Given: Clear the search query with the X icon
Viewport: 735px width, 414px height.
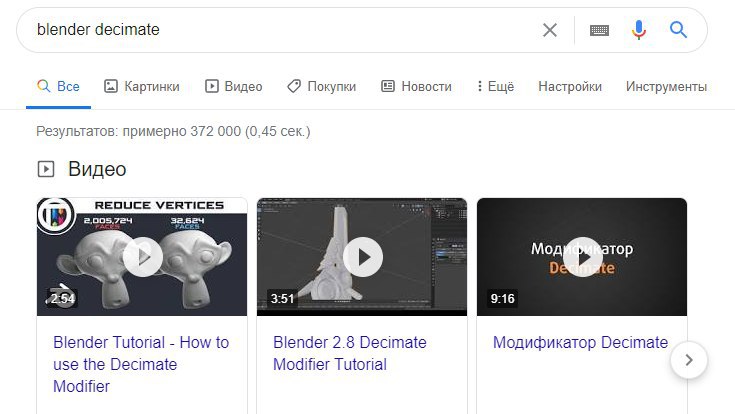Looking at the screenshot, I should pos(550,30).
